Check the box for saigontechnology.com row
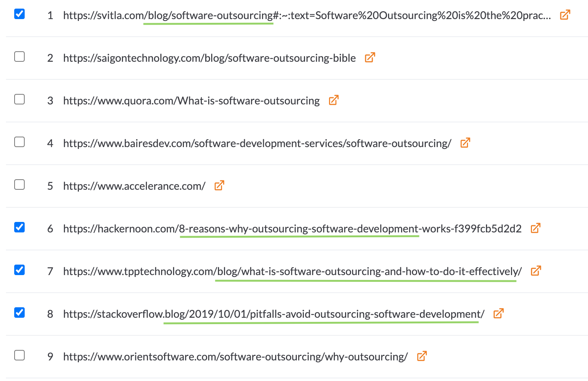 pos(19,57)
